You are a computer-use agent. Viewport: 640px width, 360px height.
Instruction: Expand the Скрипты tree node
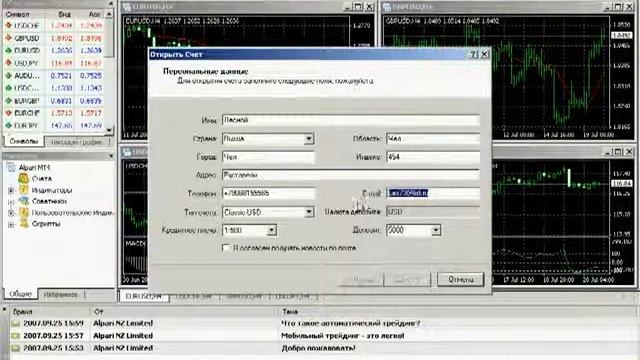click(11, 224)
